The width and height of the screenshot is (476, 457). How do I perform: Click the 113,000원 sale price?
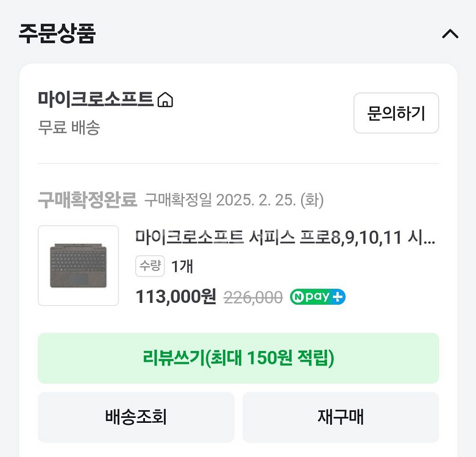coord(176,297)
